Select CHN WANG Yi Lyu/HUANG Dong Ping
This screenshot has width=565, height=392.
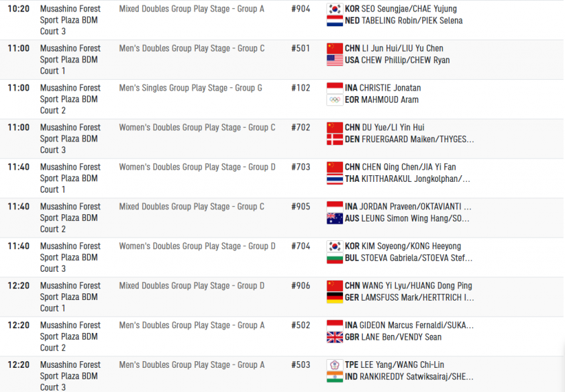pyautogui.click(x=408, y=286)
